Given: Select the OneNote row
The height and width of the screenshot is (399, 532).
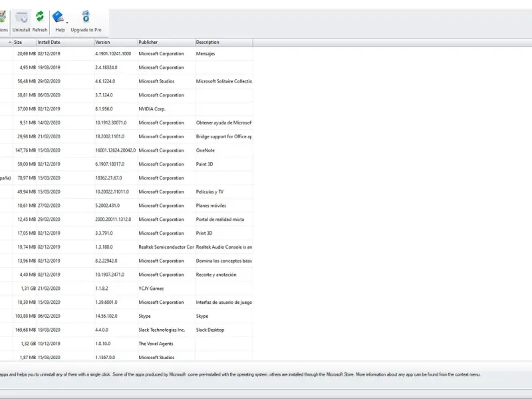Looking at the screenshot, I should pos(126,150).
